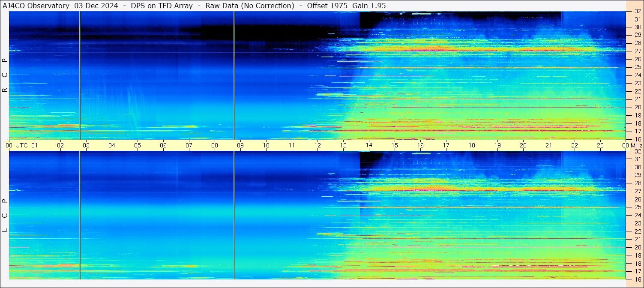
Task: Click the 21 hour mark on time axis
Action: (x=549, y=145)
